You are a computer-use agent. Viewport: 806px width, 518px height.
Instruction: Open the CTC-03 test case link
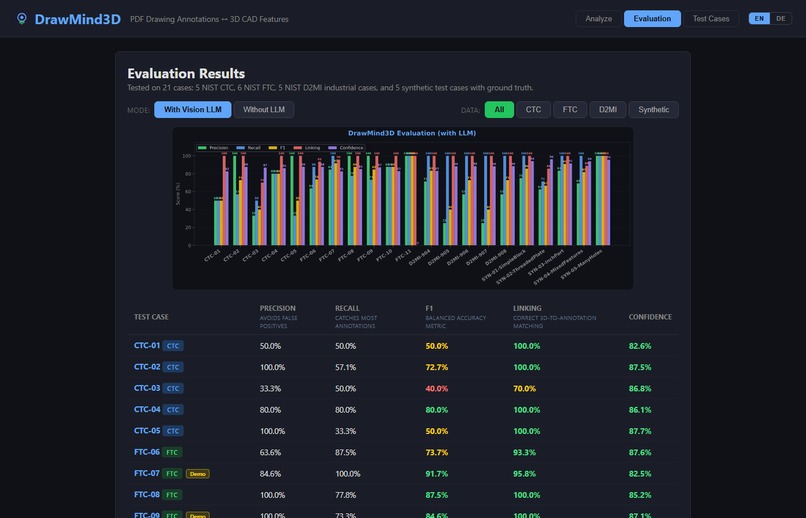pyautogui.click(x=147, y=388)
